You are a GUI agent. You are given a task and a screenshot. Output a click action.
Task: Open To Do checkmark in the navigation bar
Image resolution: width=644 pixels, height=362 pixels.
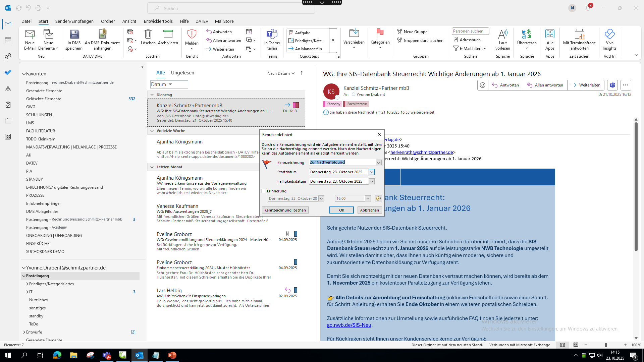pos(8,72)
